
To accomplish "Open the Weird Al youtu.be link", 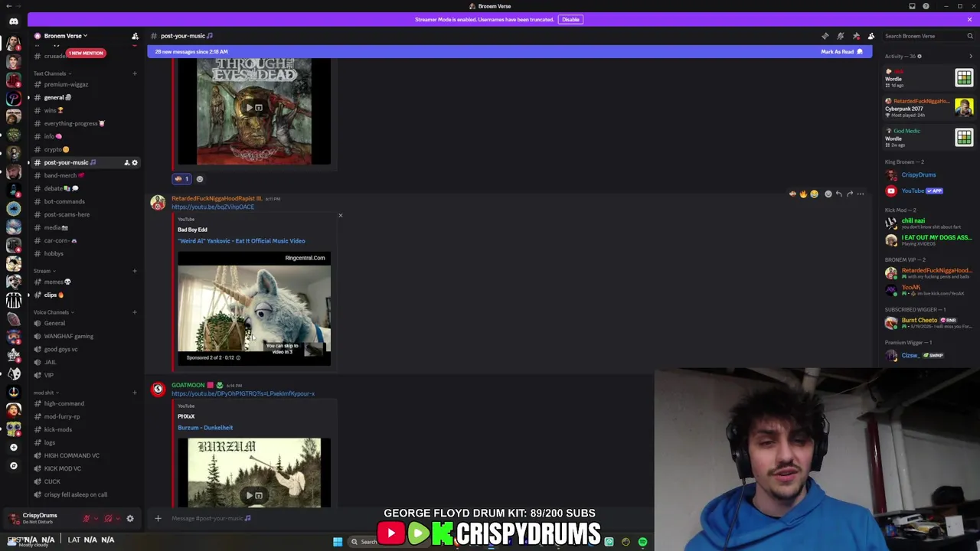I will (213, 207).
